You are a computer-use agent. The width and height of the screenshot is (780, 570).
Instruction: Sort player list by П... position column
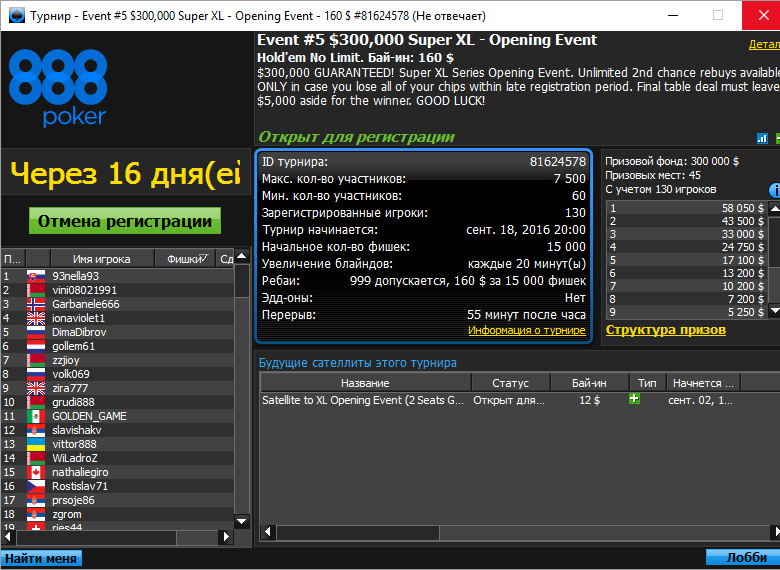[12, 259]
